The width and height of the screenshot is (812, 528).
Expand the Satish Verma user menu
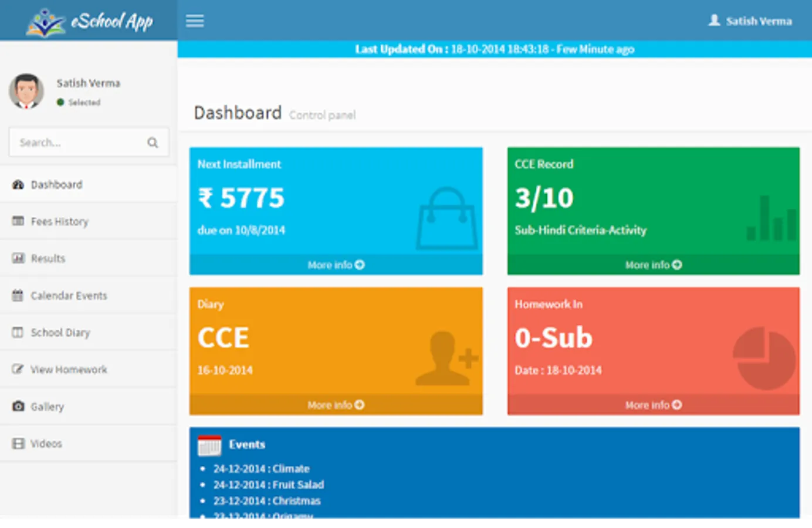tap(750, 21)
